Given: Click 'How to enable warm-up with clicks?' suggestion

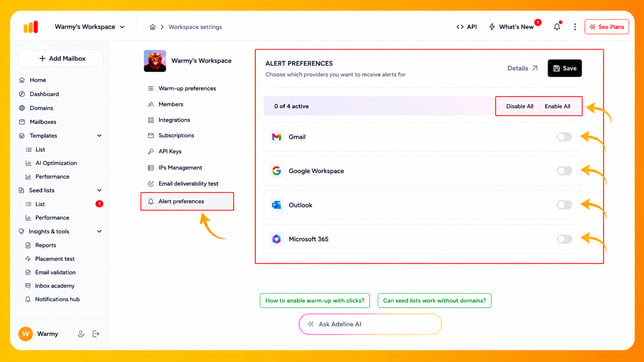Looking at the screenshot, I should click(x=315, y=300).
